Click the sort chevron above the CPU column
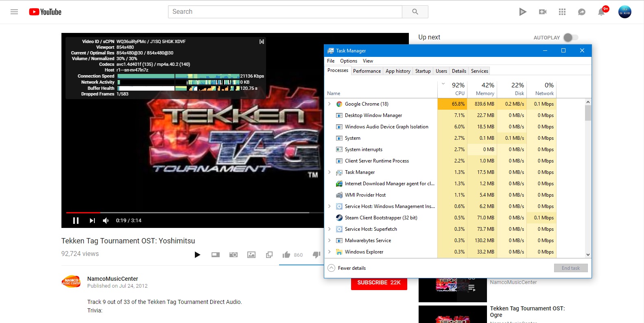 click(443, 84)
